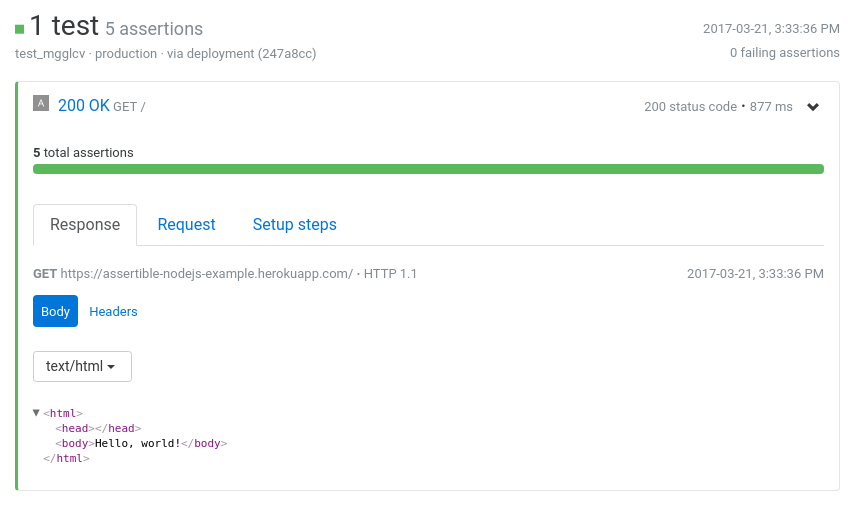The width and height of the screenshot is (856, 506).
Task: Open the Setup steps tab
Action: [x=294, y=224]
